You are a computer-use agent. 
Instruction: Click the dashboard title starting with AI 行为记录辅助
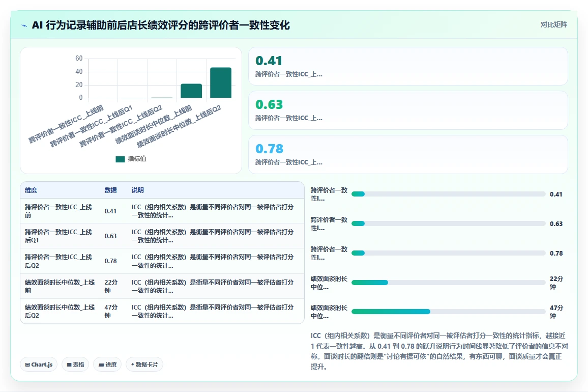[161, 25]
